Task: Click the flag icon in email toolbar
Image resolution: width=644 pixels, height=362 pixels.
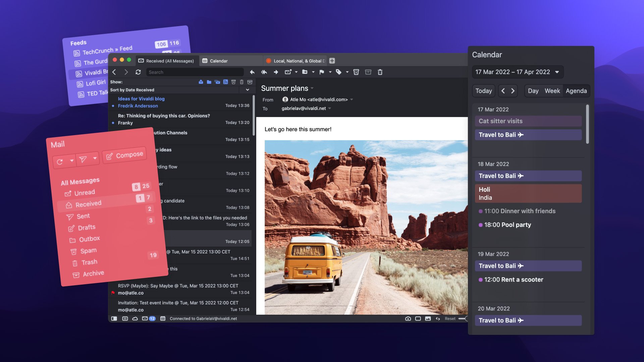Action: [322, 72]
